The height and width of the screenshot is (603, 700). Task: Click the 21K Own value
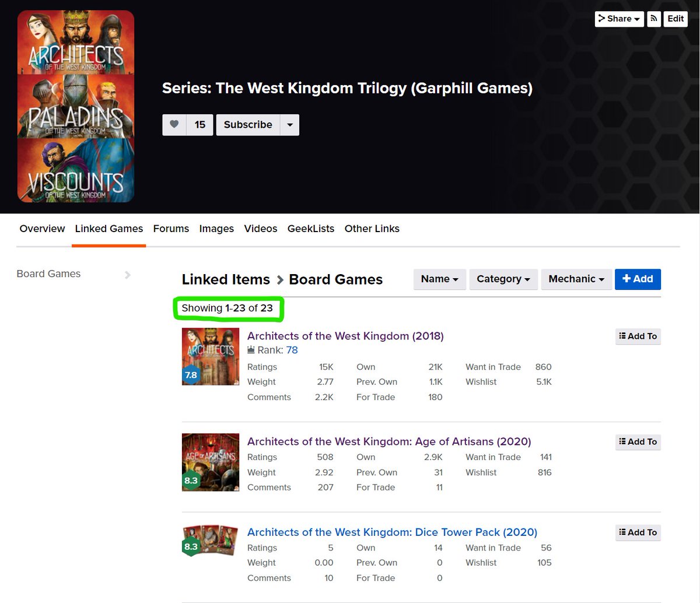coord(435,367)
